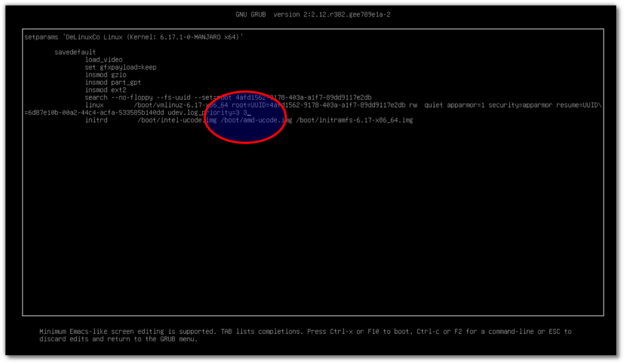Click the /boot/initramfs-6.17-x86_64.img path
Screen dimensions: 625x364
pos(354,120)
